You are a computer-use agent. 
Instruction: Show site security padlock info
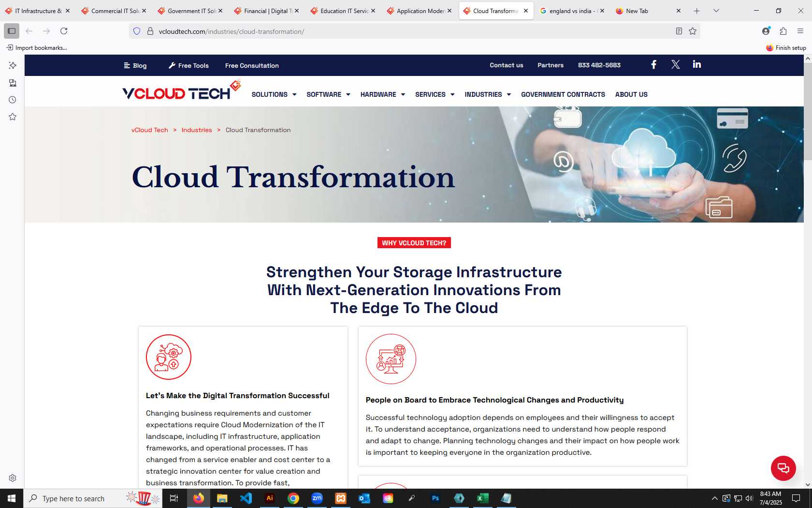(150, 31)
